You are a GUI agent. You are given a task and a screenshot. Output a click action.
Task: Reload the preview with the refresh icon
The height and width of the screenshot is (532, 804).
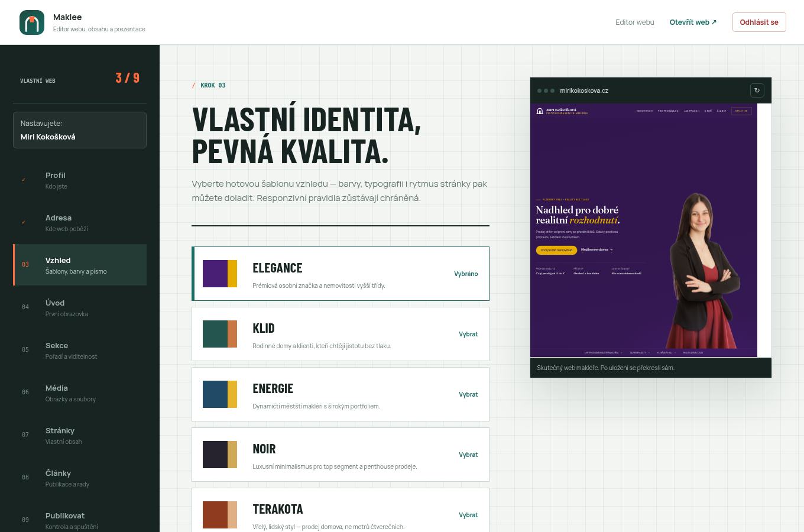point(757,90)
